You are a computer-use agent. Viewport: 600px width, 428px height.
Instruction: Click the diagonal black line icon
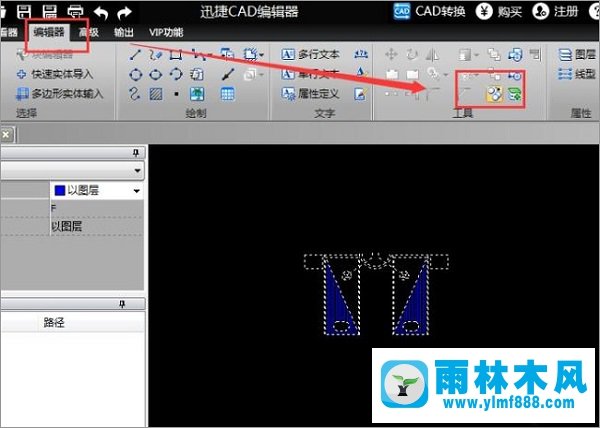pos(228,74)
